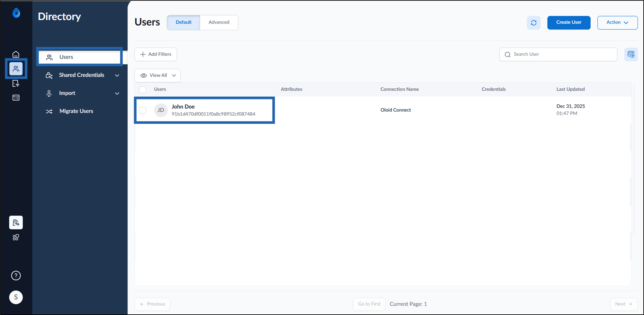The height and width of the screenshot is (315, 644).
Task: Expand the Shared Credentials chevron
Action: tap(117, 75)
